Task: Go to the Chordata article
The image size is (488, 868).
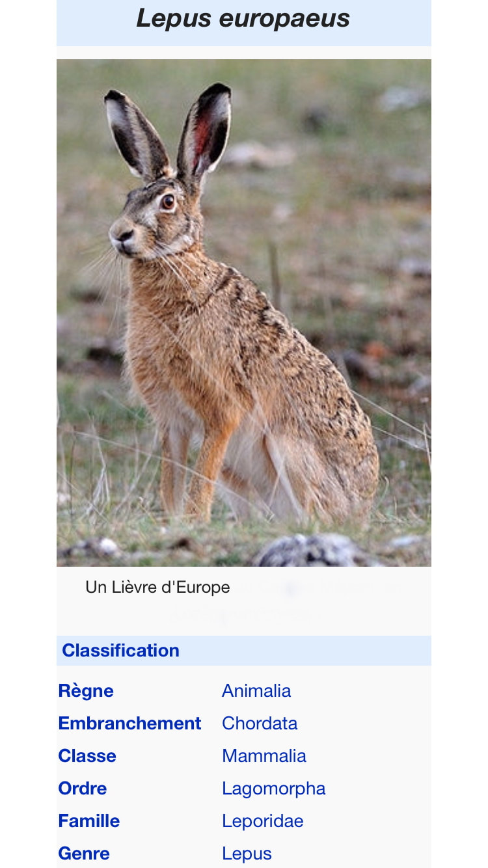Action: pyautogui.click(x=260, y=723)
